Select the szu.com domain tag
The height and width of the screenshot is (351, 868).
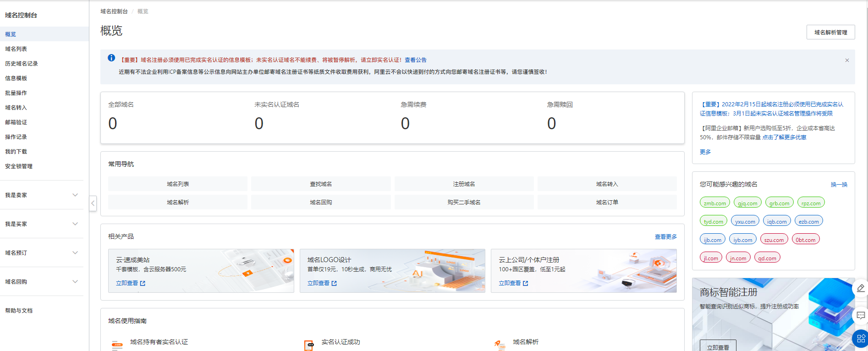774,239
